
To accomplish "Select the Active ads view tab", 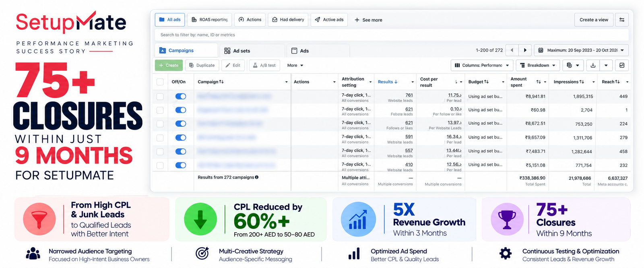I will [x=329, y=20].
